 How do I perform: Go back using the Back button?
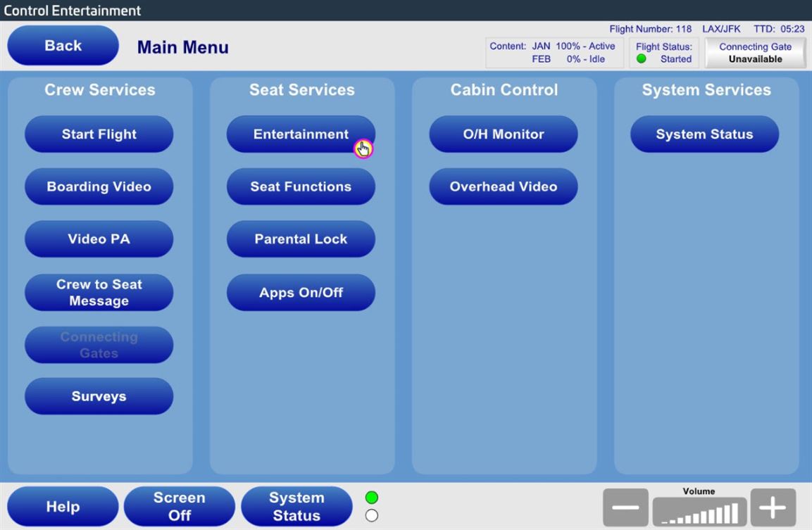(x=63, y=46)
